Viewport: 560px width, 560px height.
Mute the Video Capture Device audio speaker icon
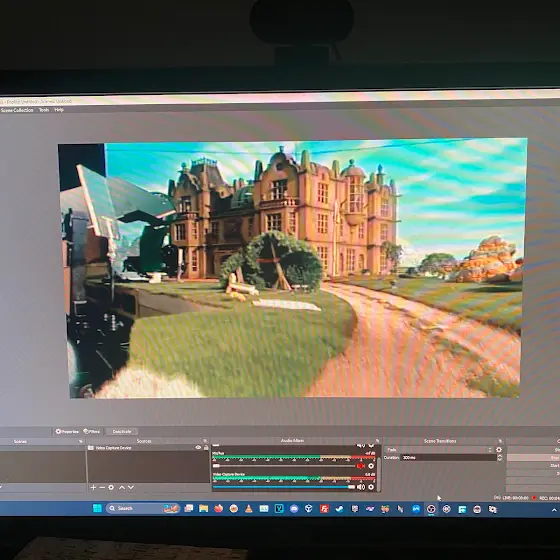(x=361, y=487)
